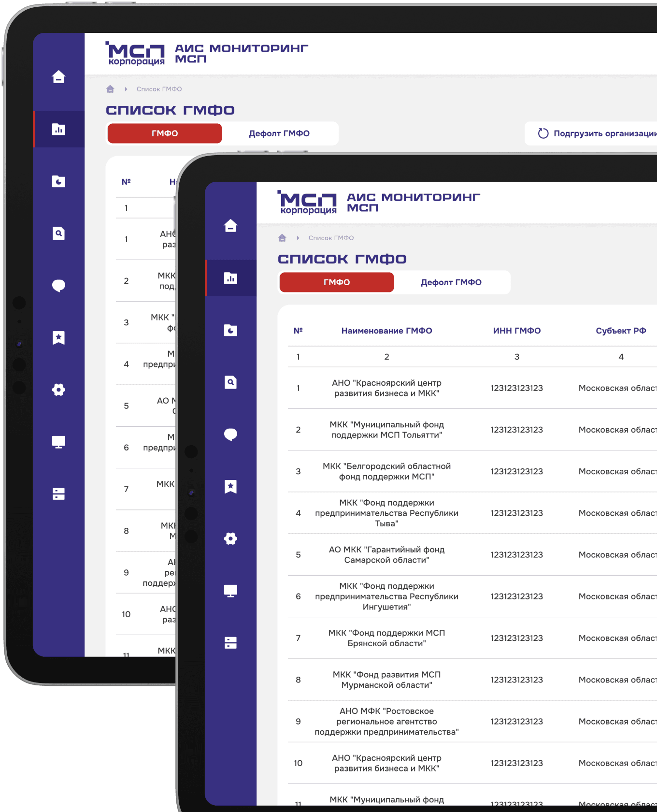Follow the Список ГМФО breadcrumb on front tablet
Viewport: 657px width, 812px height.
[x=331, y=238]
